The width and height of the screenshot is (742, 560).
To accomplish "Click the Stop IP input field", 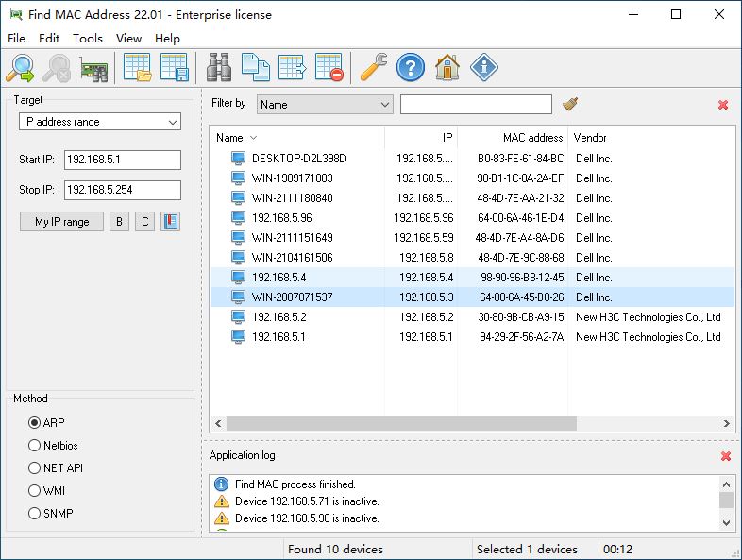I will [123, 190].
